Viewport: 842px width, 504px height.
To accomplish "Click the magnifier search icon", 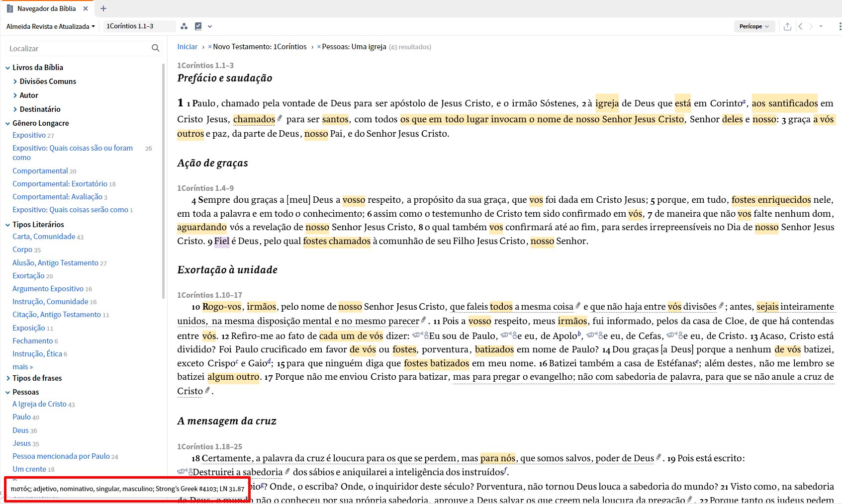I will click(156, 48).
